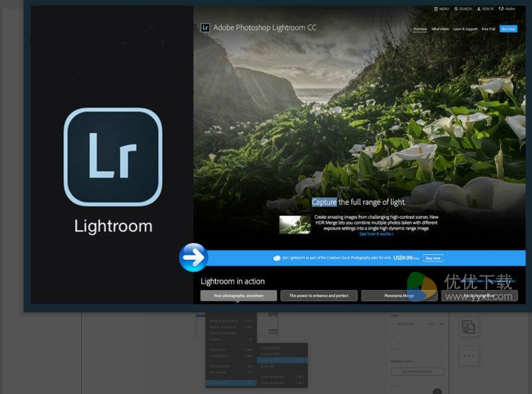Open the Free Trial navigation link
This screenshot has width=532, height=394.
489,29
